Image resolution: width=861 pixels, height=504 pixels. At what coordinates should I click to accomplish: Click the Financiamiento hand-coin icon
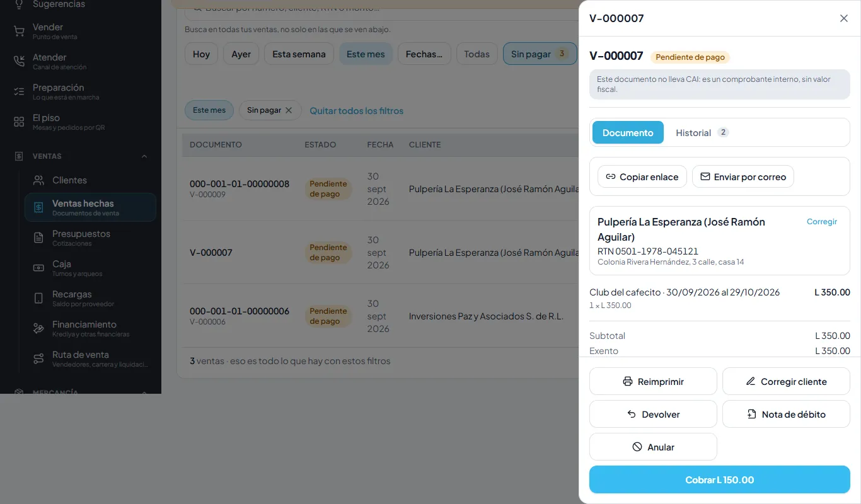click(x=38, y=329)
